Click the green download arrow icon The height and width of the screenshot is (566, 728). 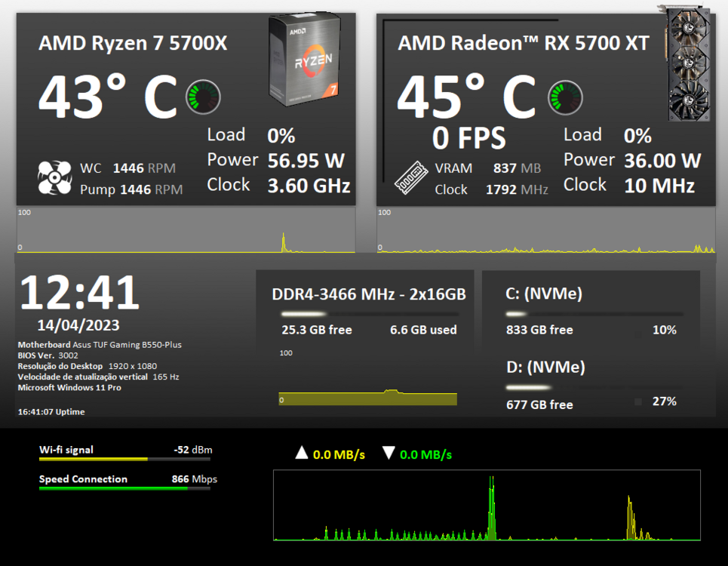pos(389,454)
